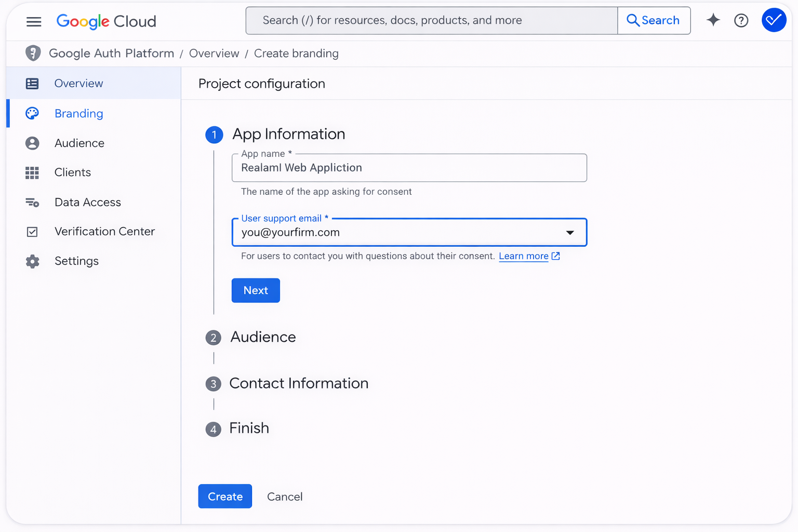Expand the User support email dropdown

tap(569, 232)
